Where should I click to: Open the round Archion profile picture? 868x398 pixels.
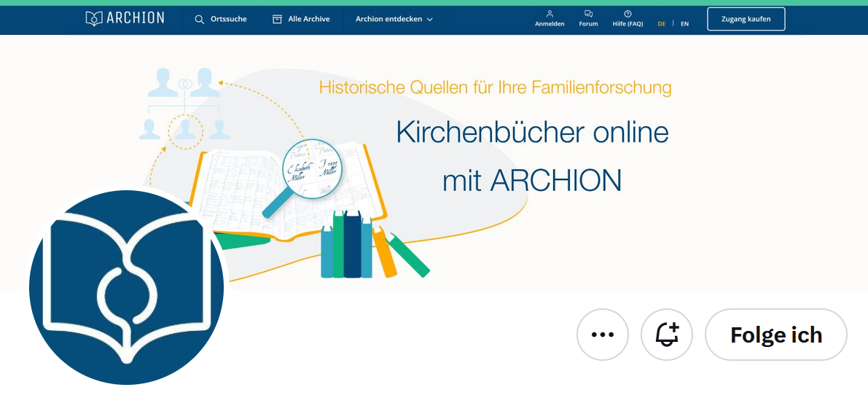pyautogui.click(x=126, y=287)
